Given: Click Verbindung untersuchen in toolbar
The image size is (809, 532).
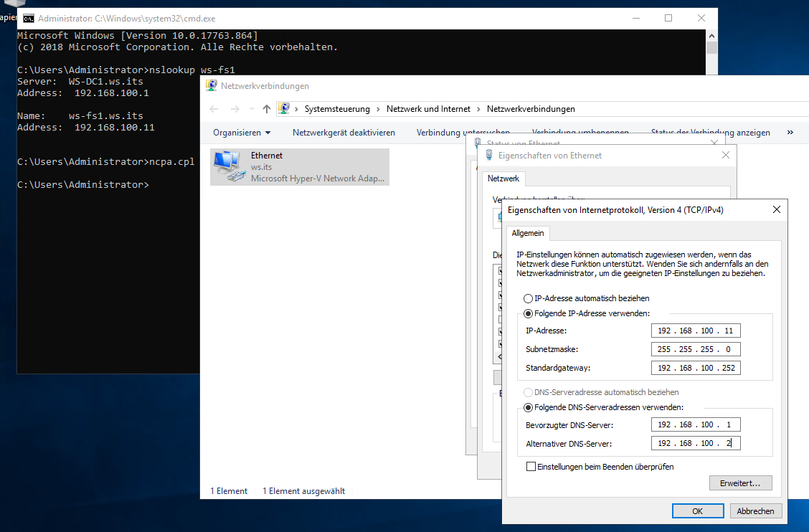Looking at the screenshot, I should pos(463,132).
